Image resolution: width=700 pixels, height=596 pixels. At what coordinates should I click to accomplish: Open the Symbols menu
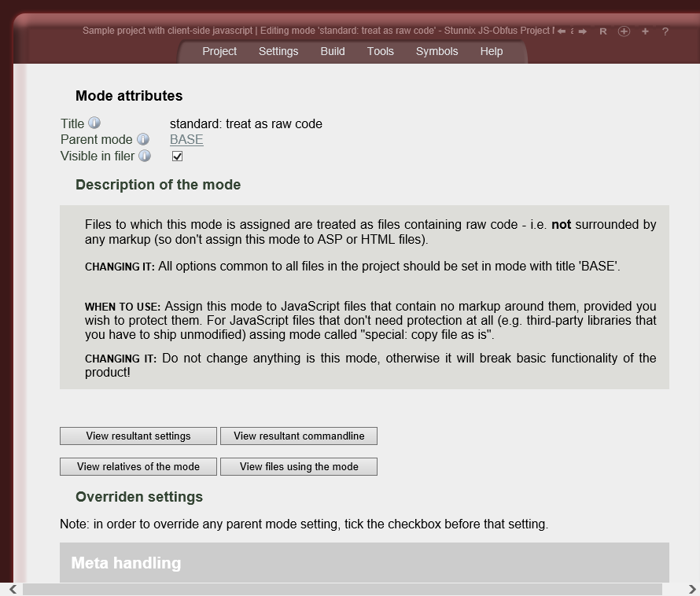point(437,51)
